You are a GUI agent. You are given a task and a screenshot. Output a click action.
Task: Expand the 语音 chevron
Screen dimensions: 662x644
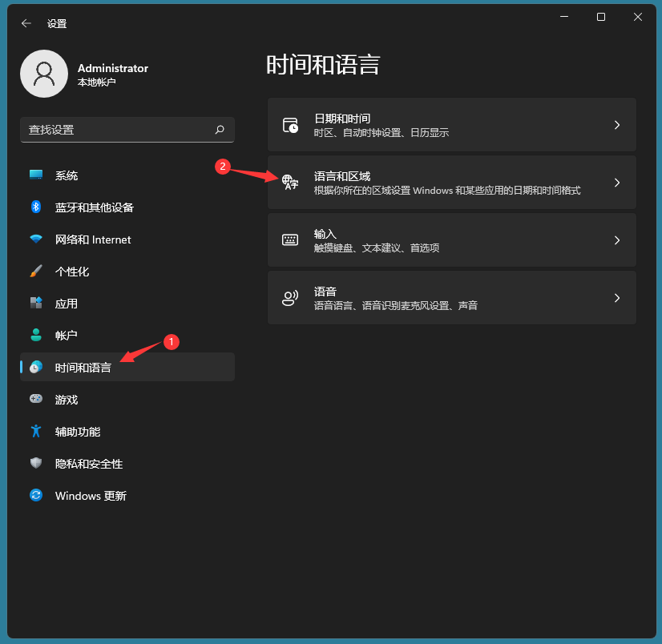coord(617,298)
